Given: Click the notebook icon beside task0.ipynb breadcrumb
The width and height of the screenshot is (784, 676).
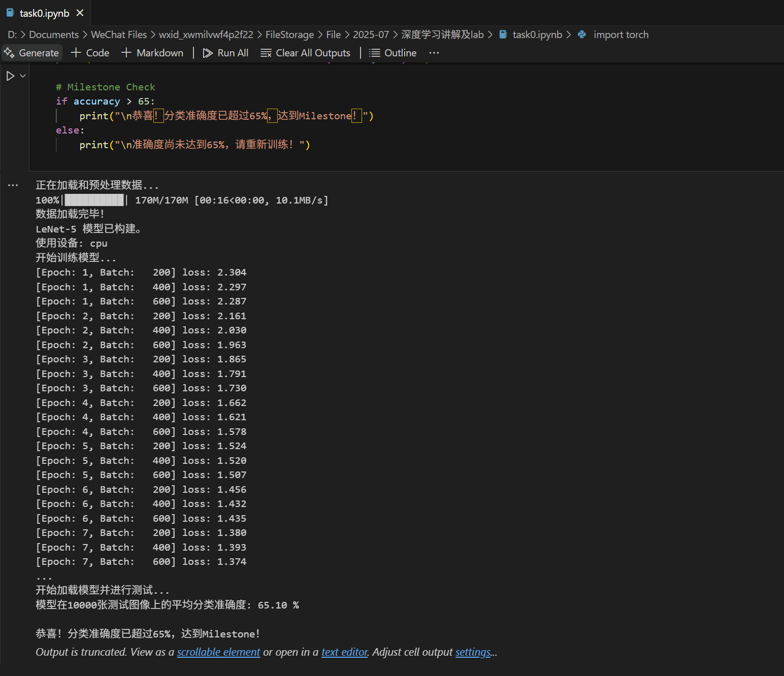Looking at the screenshot, I should (x=503, y=35).
